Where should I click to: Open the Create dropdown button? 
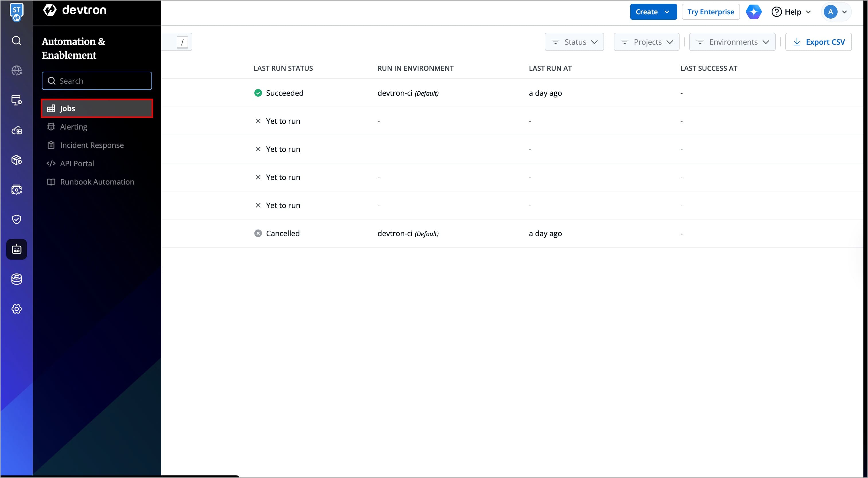653,12
